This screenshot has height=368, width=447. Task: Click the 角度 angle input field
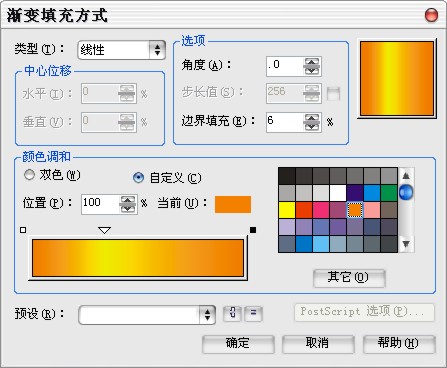[x=285, y=66]
